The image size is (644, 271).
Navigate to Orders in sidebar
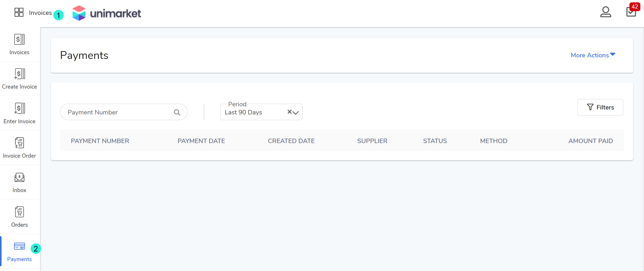20,217
